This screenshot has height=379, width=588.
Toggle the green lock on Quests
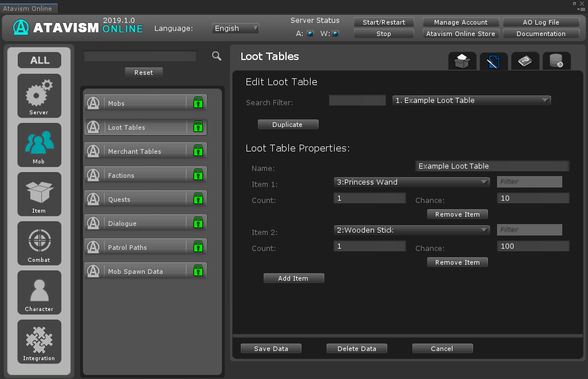[198, 199]
